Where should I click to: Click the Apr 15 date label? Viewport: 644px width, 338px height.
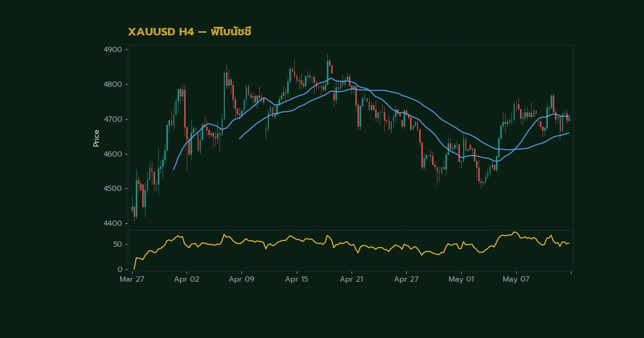297,280
